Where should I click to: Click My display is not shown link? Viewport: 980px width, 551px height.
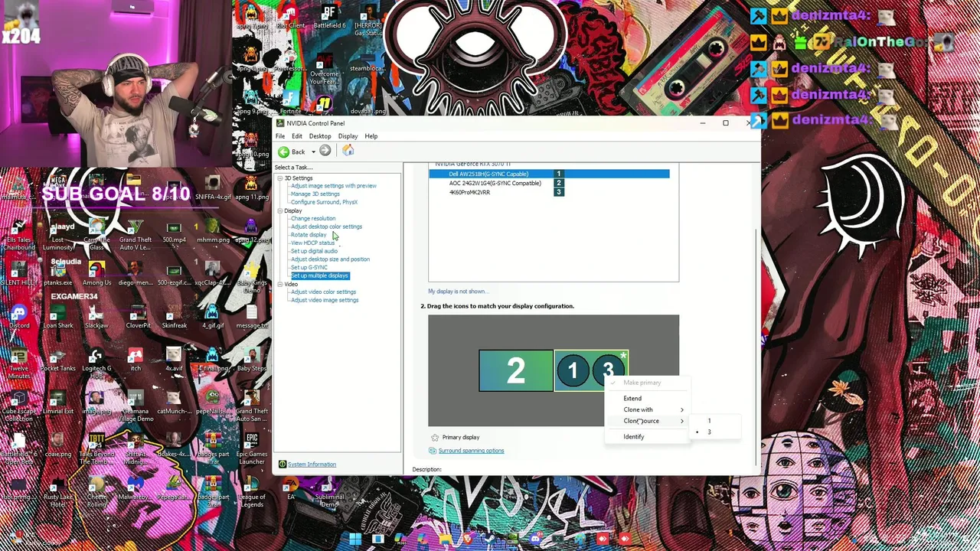(457, 292)
